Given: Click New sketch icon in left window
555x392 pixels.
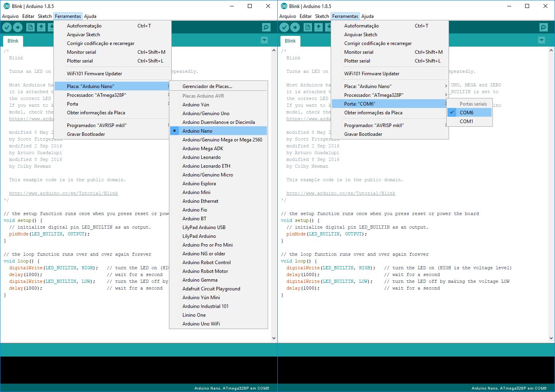Looking at the screenshot, I should pos(30,27).
